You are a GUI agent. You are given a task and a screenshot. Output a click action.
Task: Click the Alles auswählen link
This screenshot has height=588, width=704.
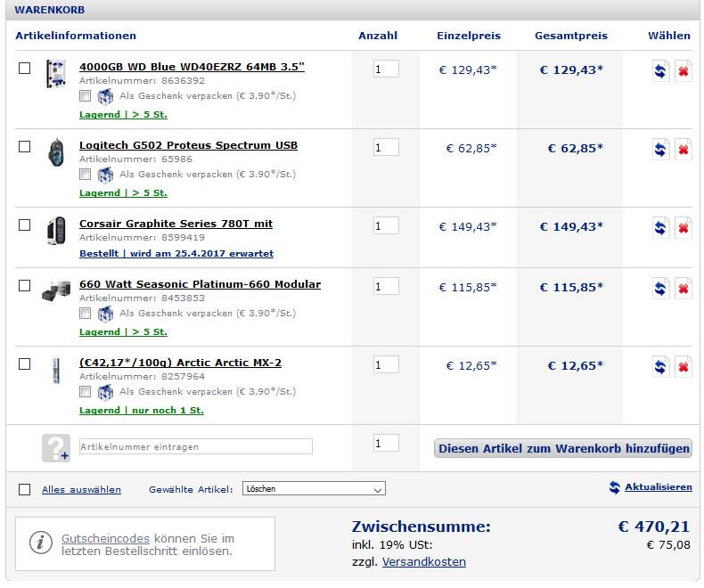tap(81, 490)
